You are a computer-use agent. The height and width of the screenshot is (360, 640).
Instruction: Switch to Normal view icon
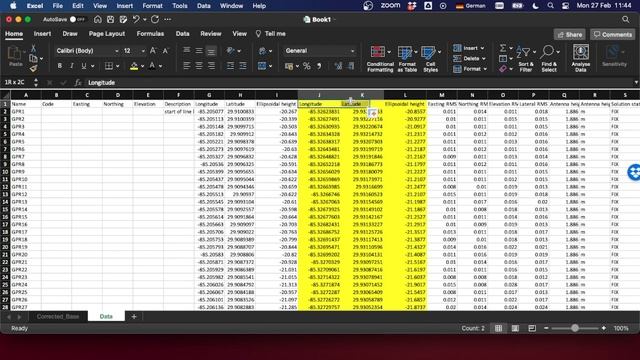[498, 328]
